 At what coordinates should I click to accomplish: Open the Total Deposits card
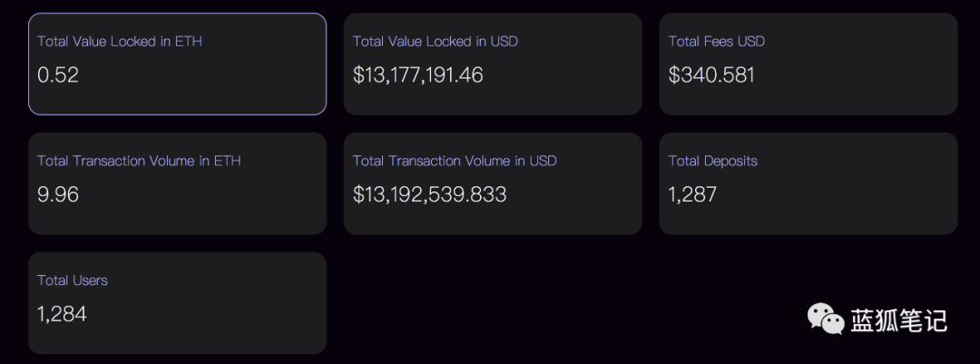[808, 183]
